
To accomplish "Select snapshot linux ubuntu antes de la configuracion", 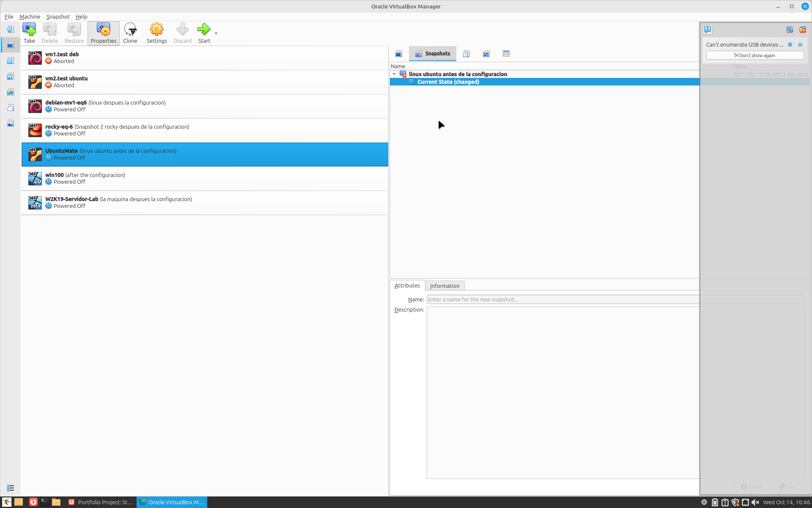I will pos(458,74).
